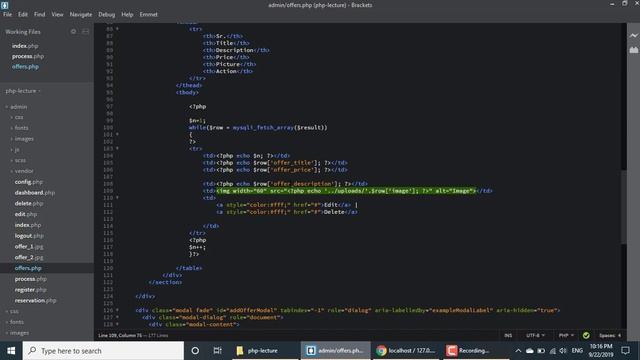Open logout.php in file tree
Screen dimensions: 640x360
point(29,236)
